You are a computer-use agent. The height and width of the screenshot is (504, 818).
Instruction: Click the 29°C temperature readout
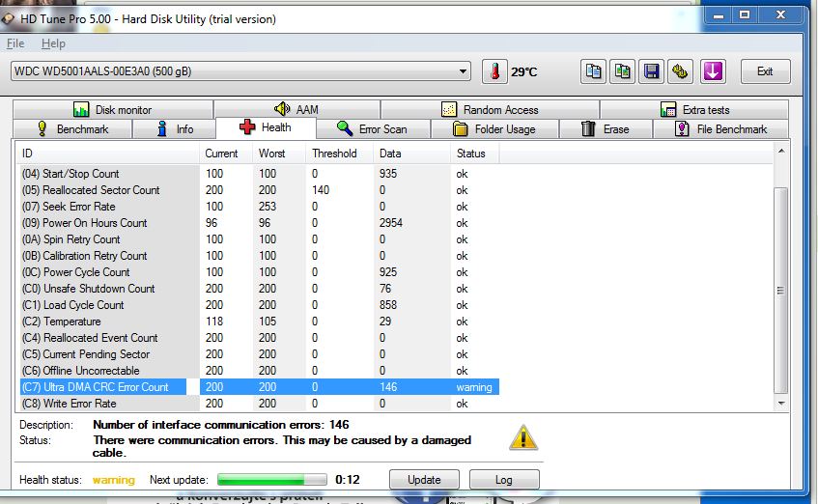(x=523, y=72)
